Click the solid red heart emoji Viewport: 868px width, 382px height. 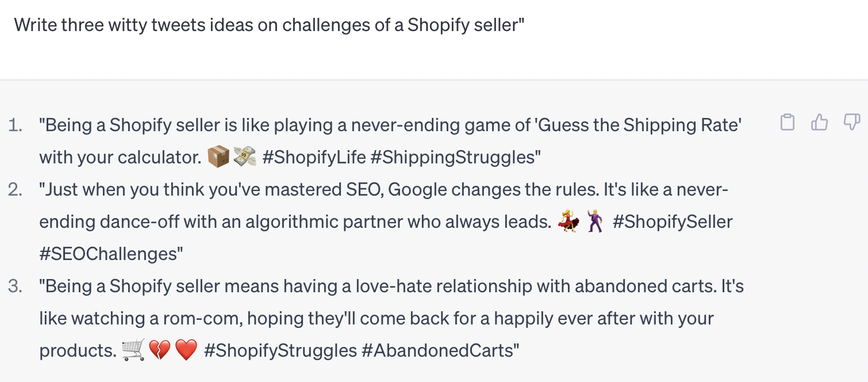(x=186, y=350)
